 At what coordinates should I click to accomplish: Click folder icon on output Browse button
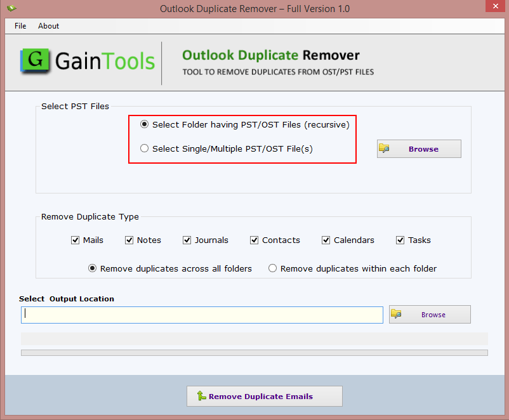pos(397,315)
